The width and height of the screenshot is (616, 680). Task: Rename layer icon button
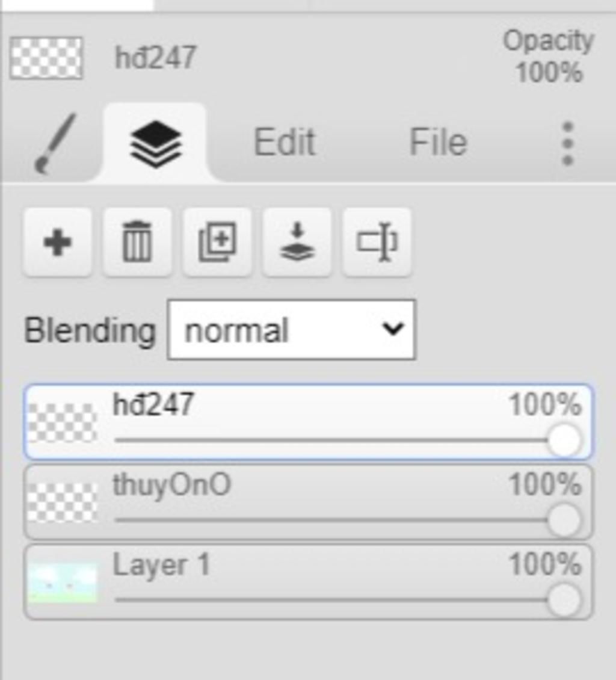(x=377, y=242)
